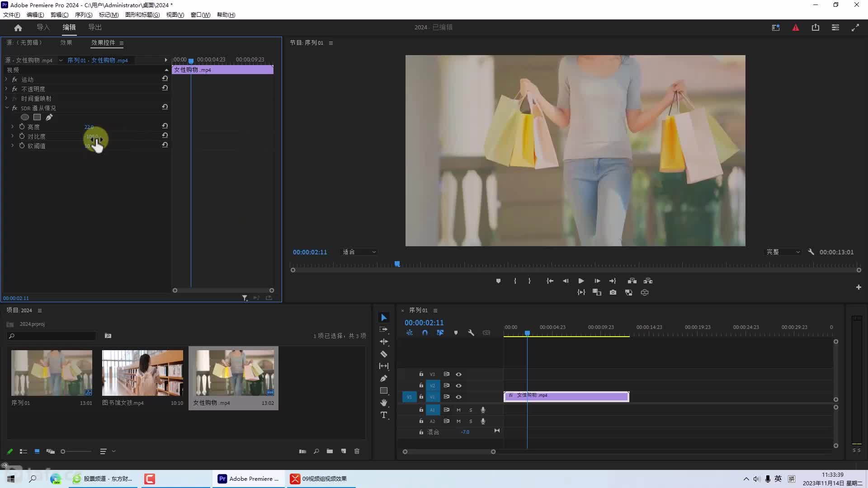Expand the brightness parameter row

(12, 127)
